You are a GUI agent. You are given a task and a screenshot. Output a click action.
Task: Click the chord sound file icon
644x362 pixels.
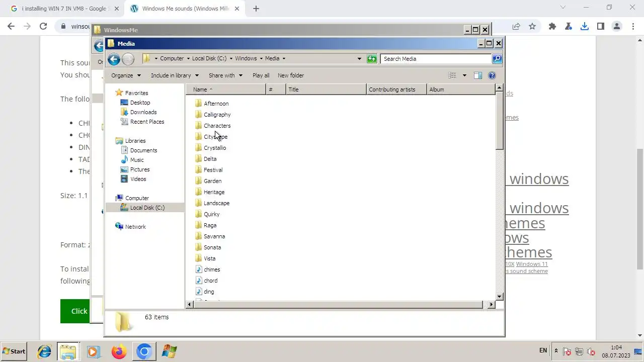199,281
